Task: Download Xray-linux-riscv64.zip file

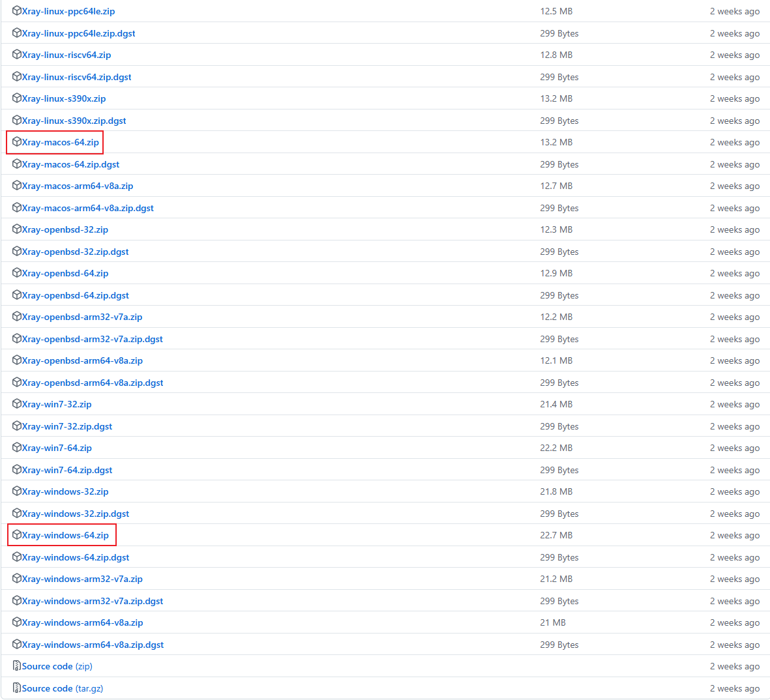Action: tap(66, 55)
